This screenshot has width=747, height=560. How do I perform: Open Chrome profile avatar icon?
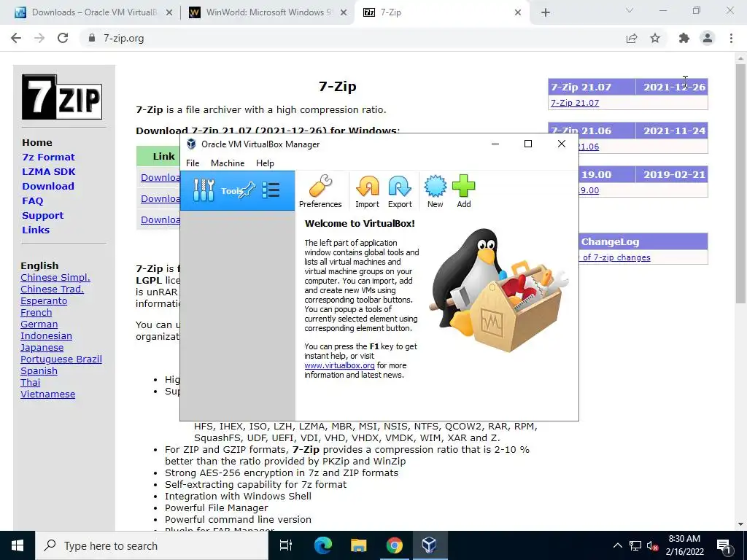click(708, 38)
